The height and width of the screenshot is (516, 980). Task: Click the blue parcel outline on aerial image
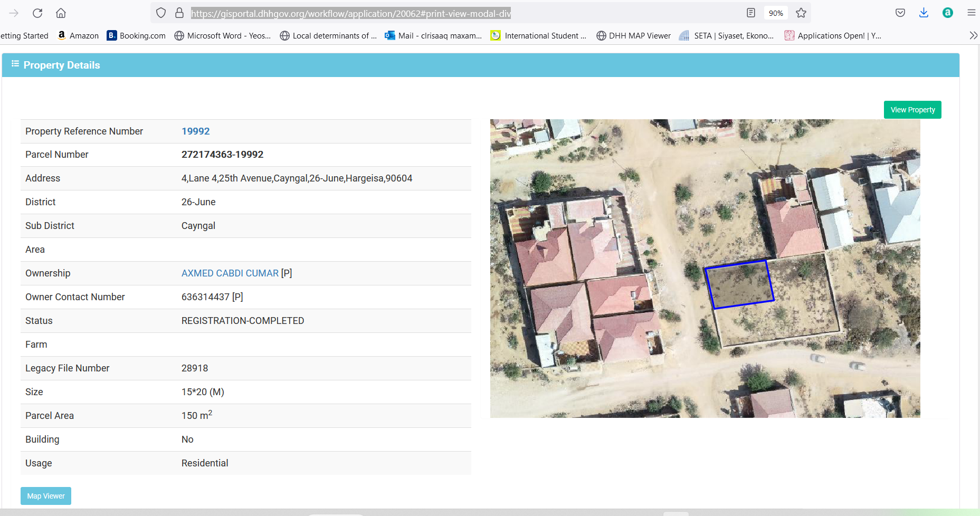(x=739, y=284)
